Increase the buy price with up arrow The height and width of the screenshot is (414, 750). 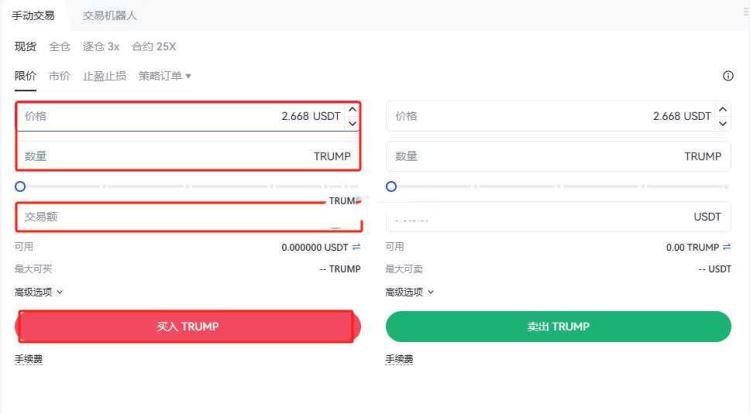coord(352,110)
